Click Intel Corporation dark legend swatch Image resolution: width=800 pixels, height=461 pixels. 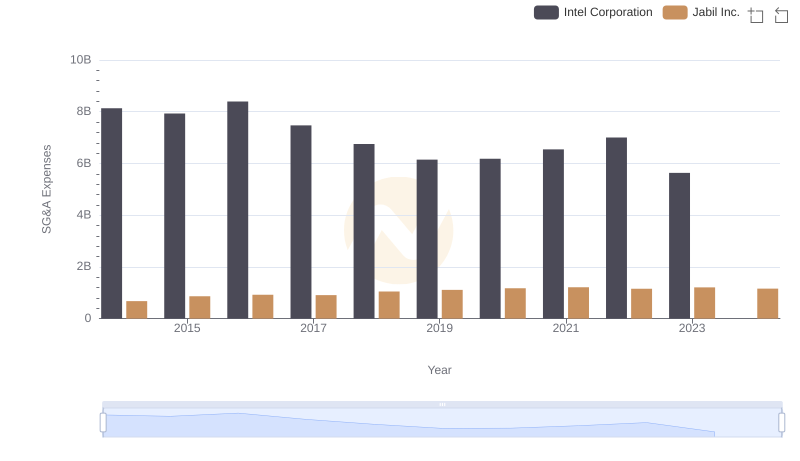point(546,12)
